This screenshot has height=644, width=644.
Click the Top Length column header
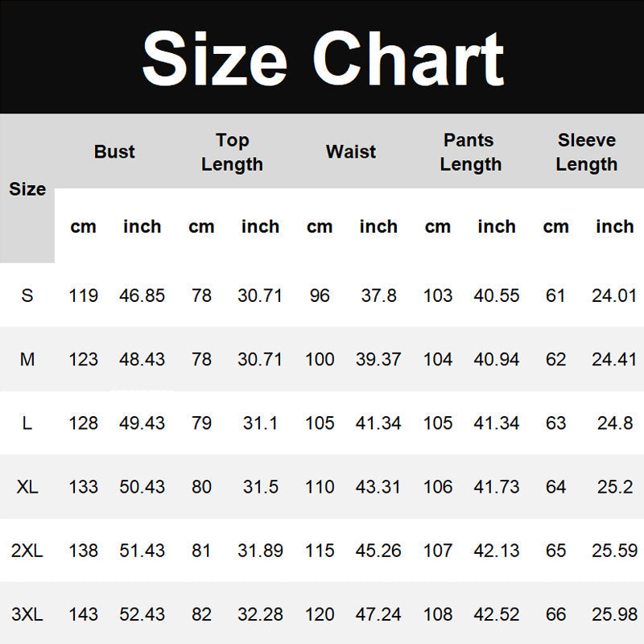pos(232,152)
